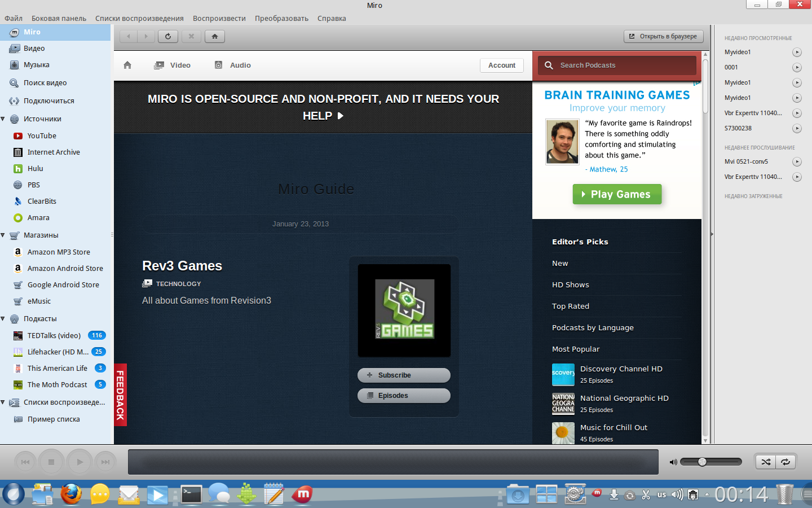
Task: Select Lifehacker podcast feed
Action: tap(56, 352)
